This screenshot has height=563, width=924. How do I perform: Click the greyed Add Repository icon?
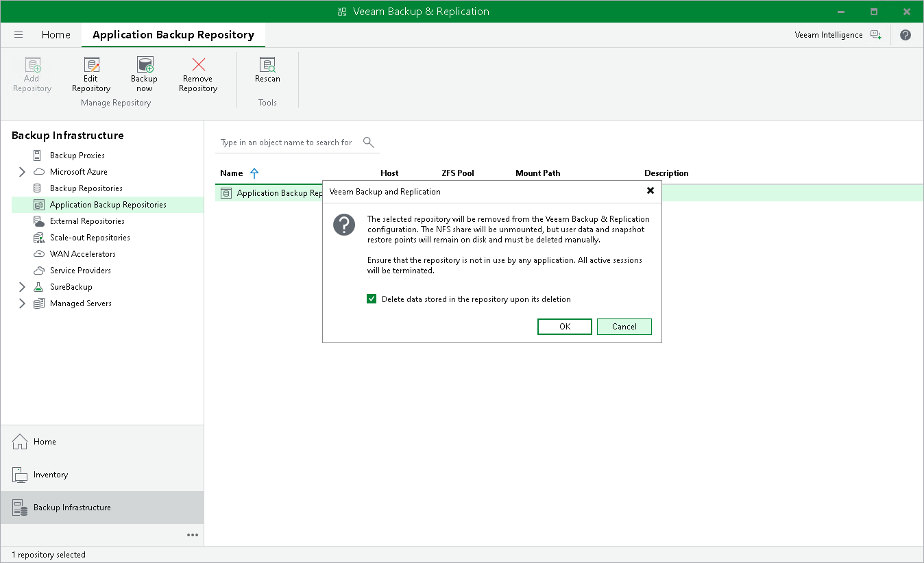pos(32,65)
